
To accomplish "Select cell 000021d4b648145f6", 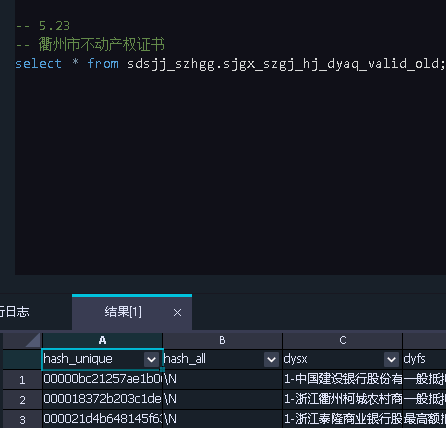I will 102,419.
